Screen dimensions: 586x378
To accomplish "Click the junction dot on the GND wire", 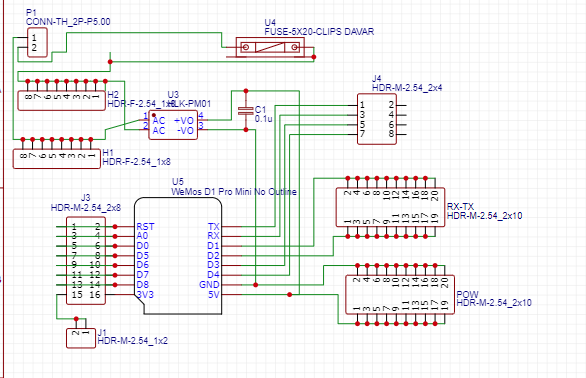I will 256,285.
